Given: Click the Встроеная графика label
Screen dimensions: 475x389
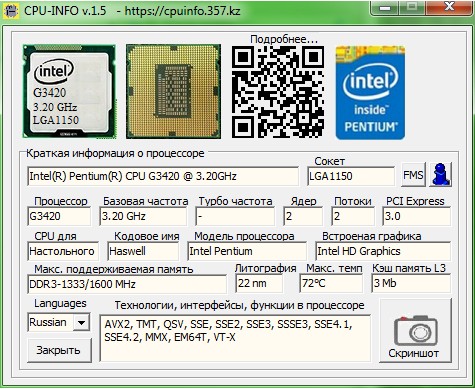Looking at the screenshot, I should (x=372, y=236).
